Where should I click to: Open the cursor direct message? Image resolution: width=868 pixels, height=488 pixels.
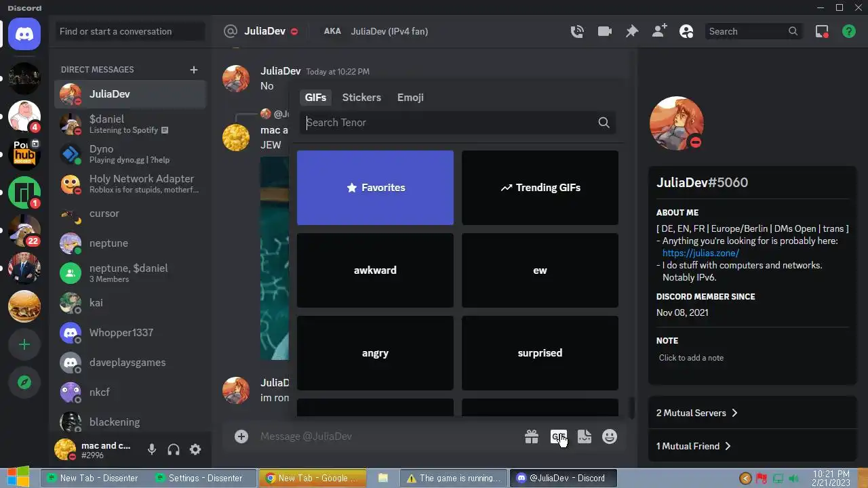pyautogui.click(x=130, y=213)
